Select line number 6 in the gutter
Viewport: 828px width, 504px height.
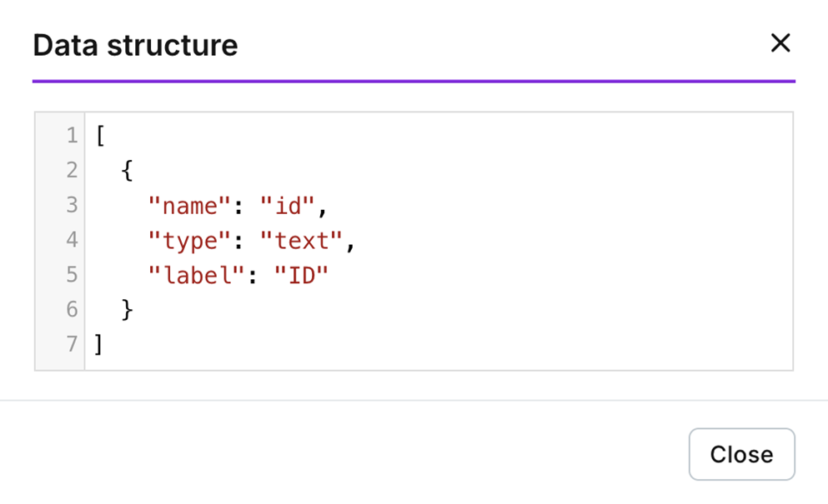pyautogui.click(x=71, y=310)
